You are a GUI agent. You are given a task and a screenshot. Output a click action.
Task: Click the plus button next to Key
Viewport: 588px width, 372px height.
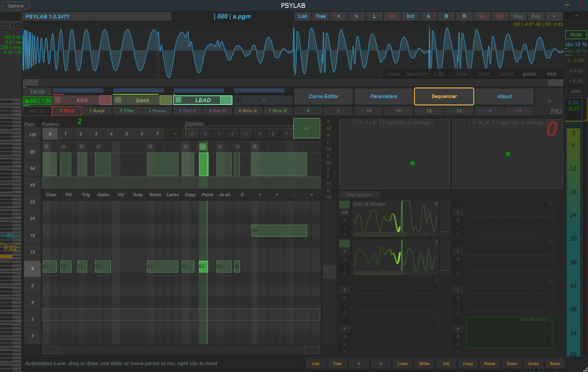(x=554, y=16)
